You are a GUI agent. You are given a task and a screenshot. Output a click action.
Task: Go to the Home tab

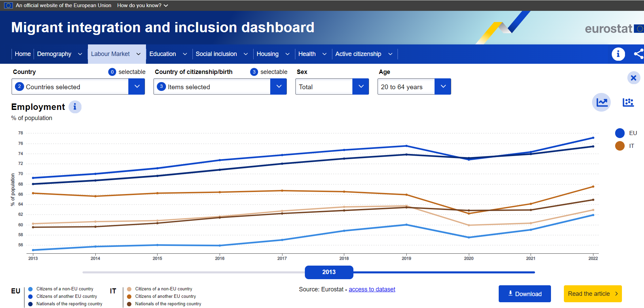coord(23,54)
